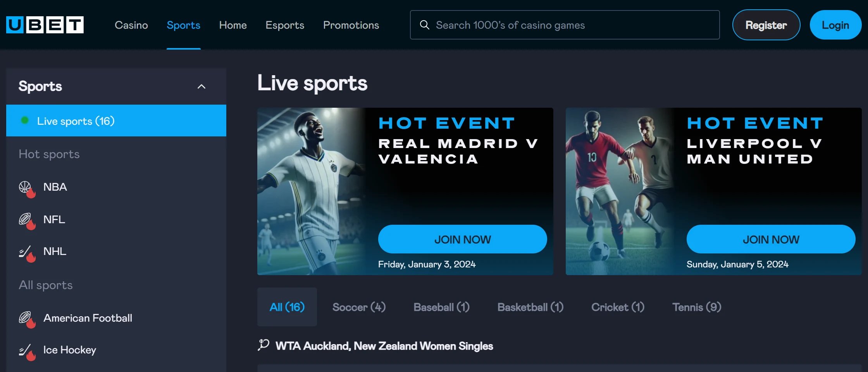Viewport: 868px width, 372px height.
Task: Select the Tennis (9) tab
Action: [697, 307]
